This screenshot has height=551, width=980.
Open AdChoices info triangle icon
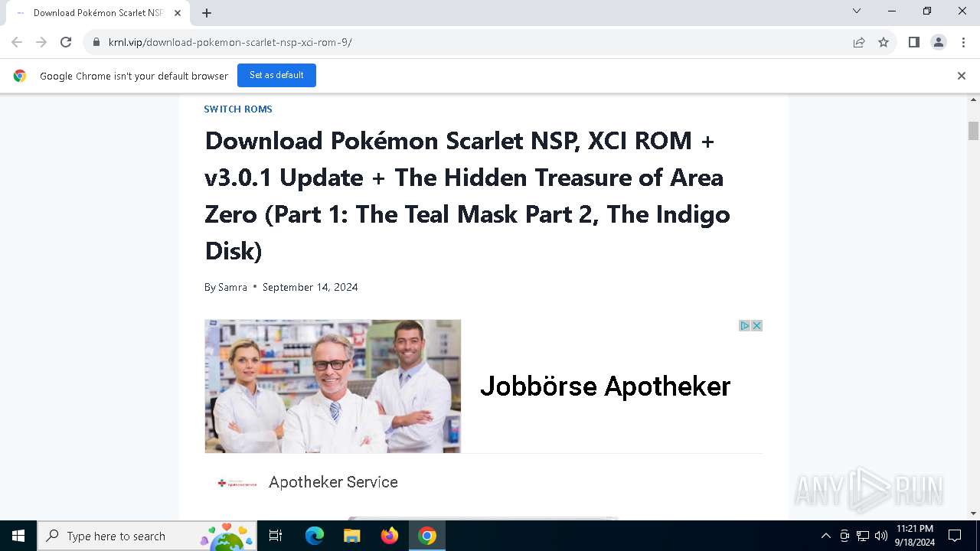(744, 325)
